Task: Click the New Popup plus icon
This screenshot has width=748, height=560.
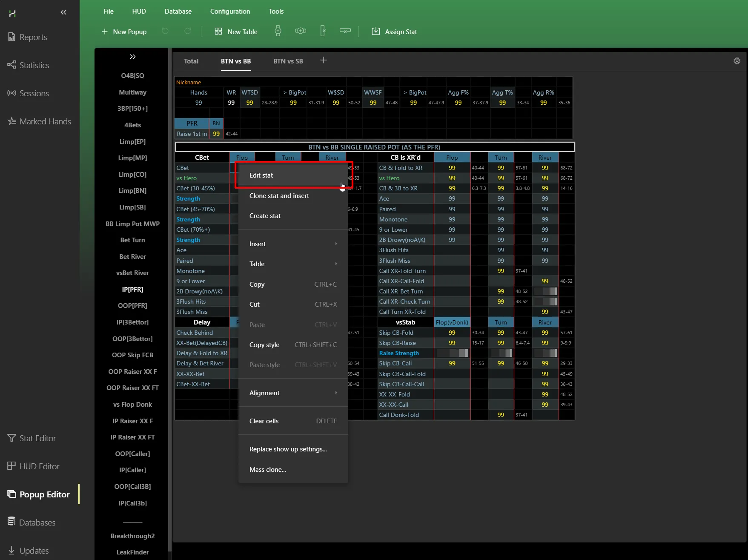Action: (105, 32)
